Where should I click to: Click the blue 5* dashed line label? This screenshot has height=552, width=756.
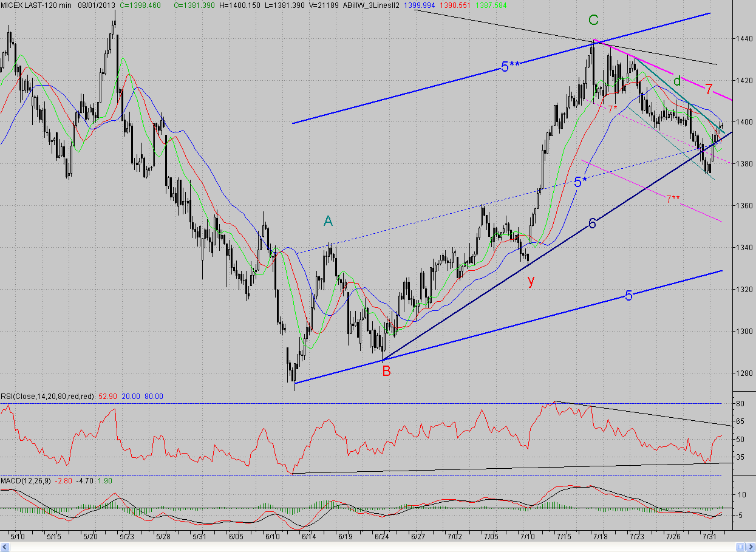[580, 182]
